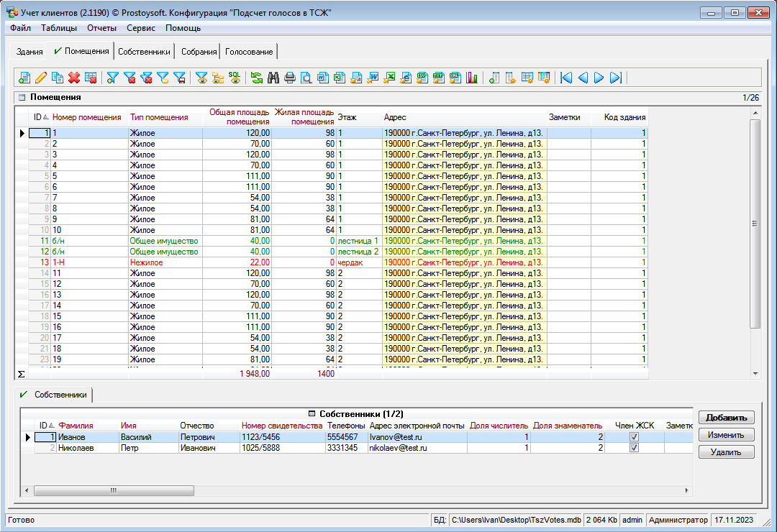
Task: Open the bar chart diagram icon
Action: (472, 78)
